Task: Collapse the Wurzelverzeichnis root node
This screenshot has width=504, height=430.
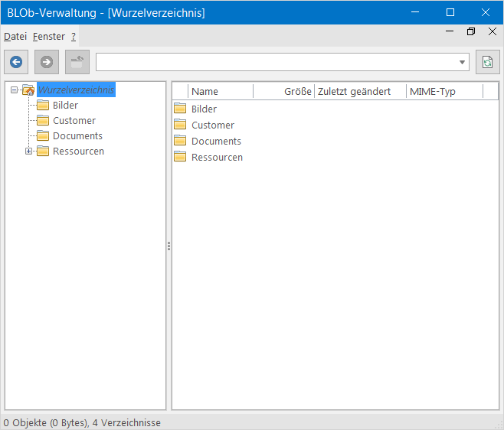Action: pos(15,90)
